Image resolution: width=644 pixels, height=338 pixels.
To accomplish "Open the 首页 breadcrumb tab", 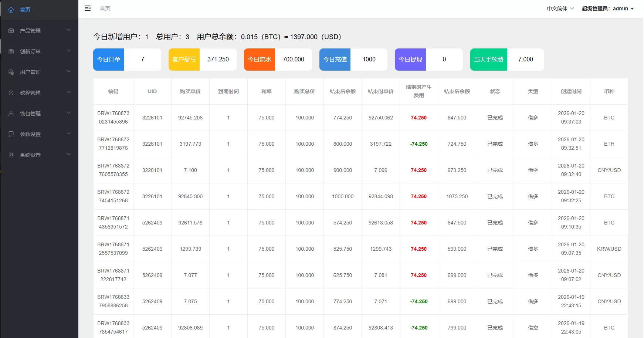I will pos(105,8).
